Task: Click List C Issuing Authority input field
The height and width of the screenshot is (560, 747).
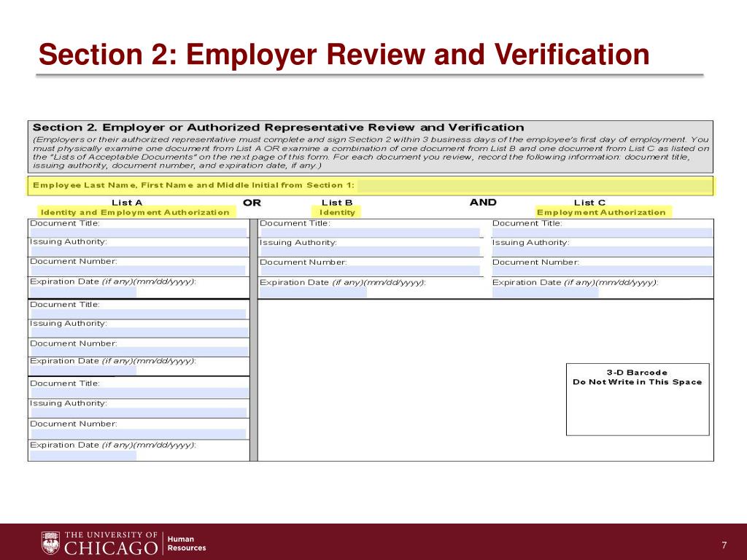Action: [602, 252]
